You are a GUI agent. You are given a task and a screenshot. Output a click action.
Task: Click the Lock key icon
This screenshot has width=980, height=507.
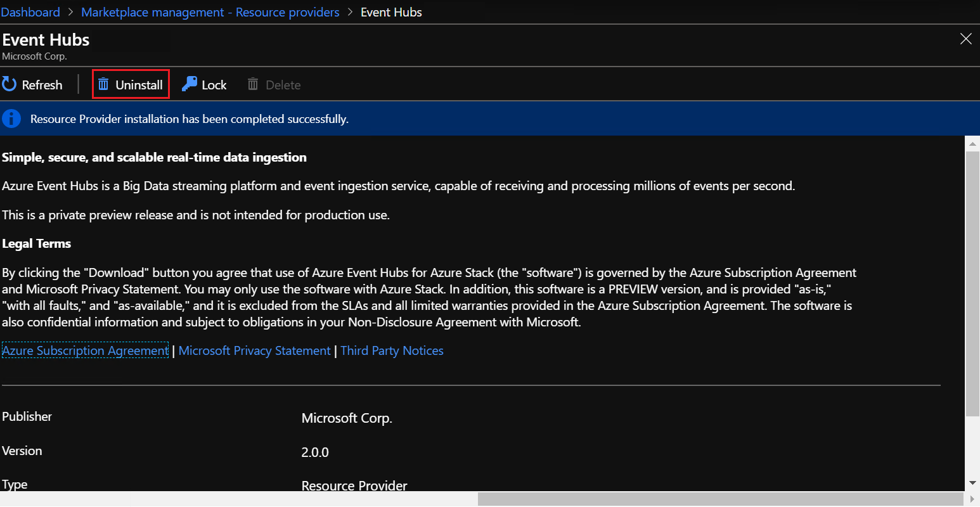point(190,84)
